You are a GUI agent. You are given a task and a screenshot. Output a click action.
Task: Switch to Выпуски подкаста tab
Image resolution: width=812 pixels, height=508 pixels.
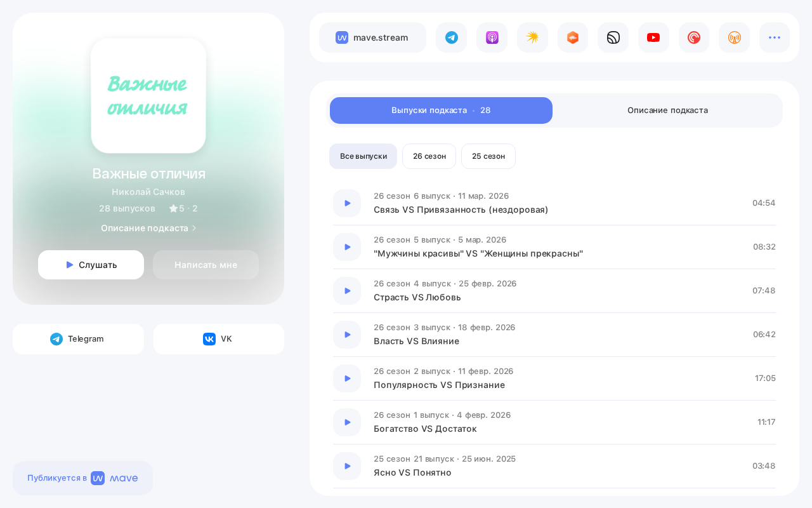click(x=441, y=110)
